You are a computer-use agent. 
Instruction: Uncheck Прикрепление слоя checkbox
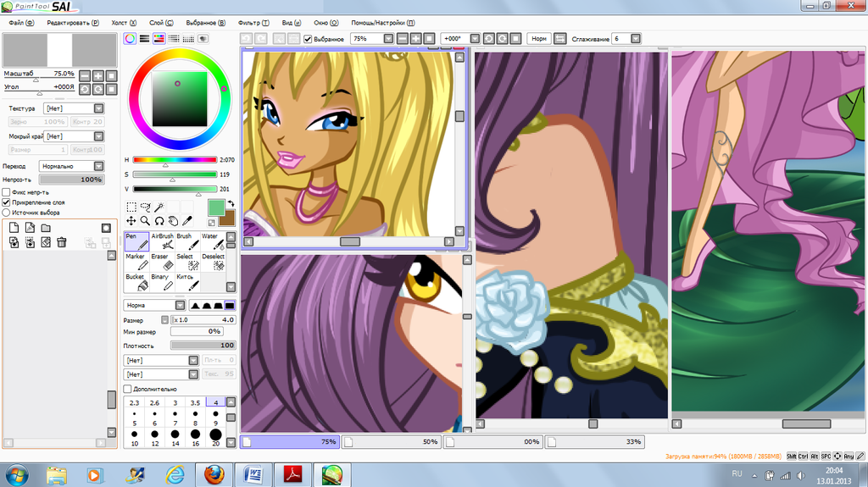coord(6,202)
